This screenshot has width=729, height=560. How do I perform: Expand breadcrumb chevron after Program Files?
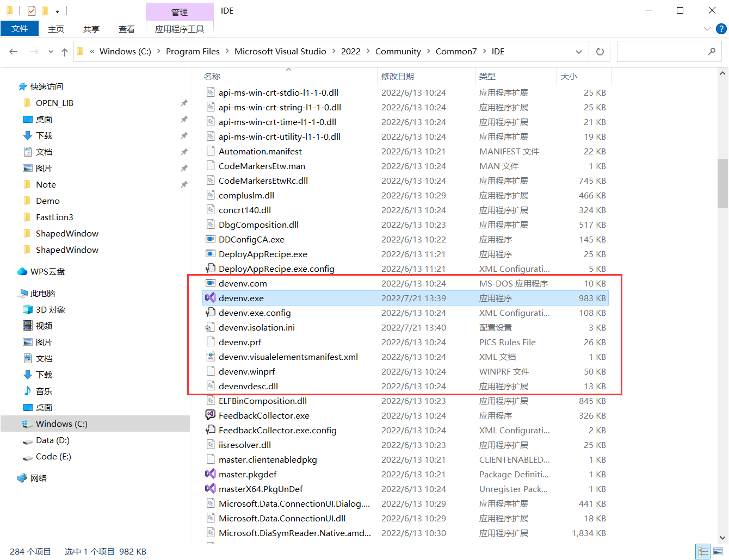(x=227, y=51)
